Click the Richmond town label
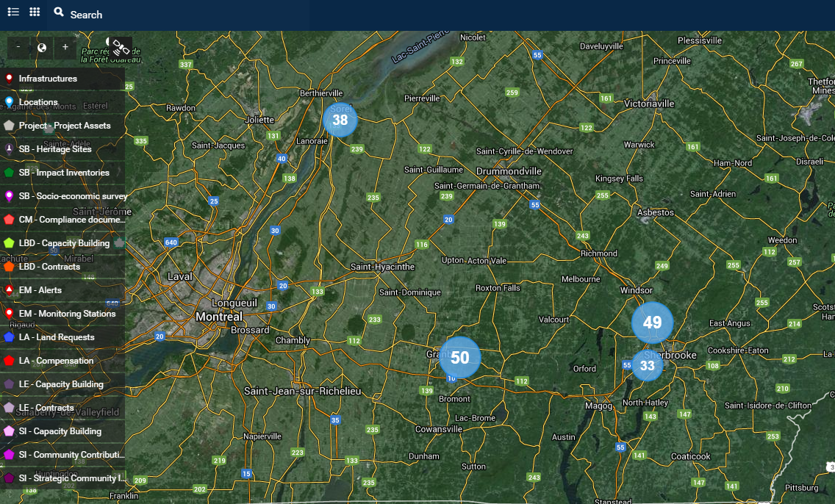835x504 pixels. point(599,253)
